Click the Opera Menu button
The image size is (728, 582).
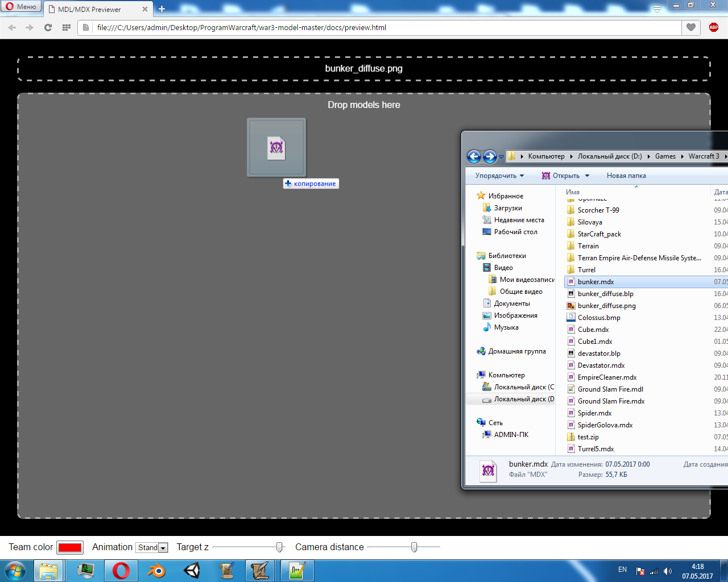[21, 7]
